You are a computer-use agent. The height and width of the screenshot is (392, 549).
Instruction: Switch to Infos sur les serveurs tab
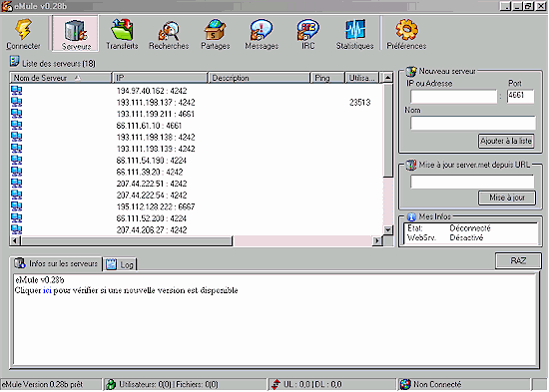point(56,263)
